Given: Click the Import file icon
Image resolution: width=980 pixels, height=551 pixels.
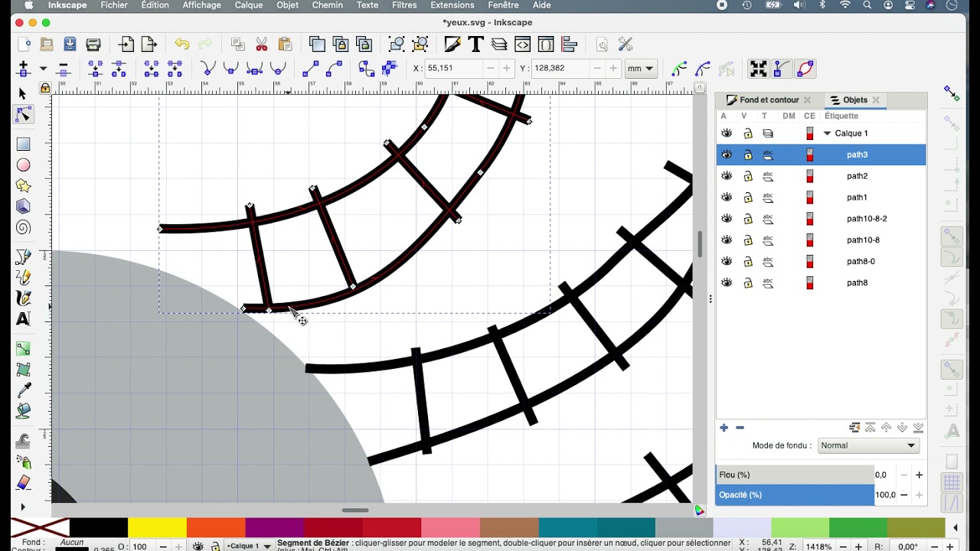Looking at the screenshot, I should [126, 44].
